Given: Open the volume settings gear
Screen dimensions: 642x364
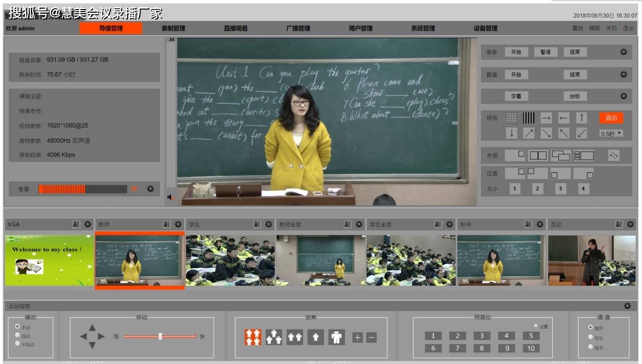Looking at the screenshot, I should click(150, 189).
